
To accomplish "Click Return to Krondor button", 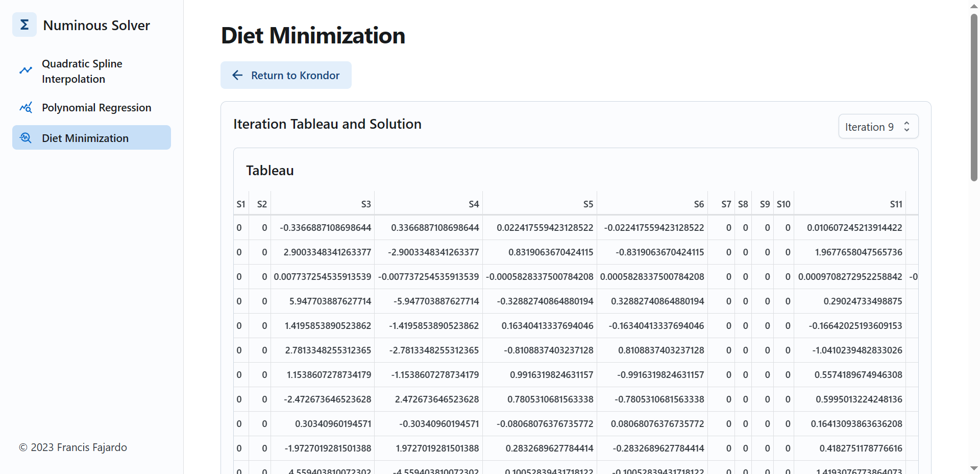I will coord(286,75).
